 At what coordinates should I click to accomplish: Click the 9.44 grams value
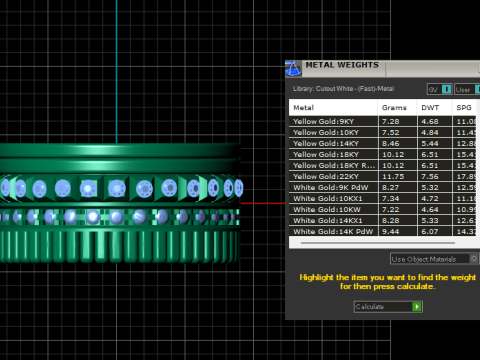click(x=391, y=231)
